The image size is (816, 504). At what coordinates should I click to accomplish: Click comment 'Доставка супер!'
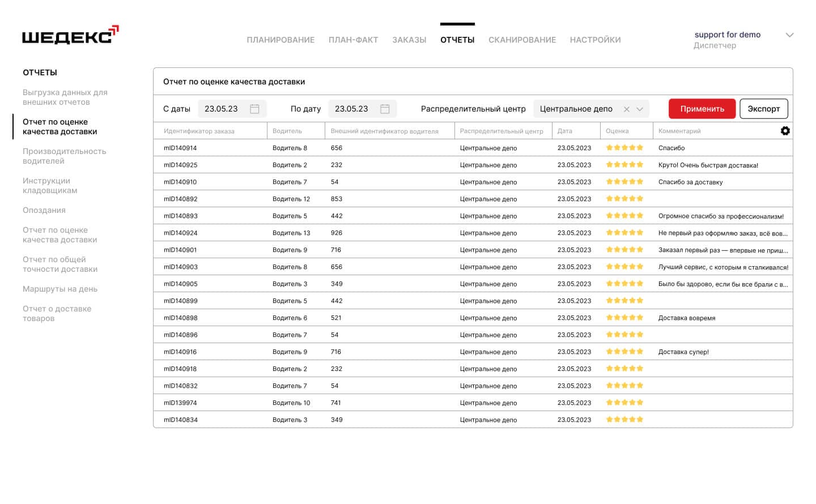pos(683,352)
